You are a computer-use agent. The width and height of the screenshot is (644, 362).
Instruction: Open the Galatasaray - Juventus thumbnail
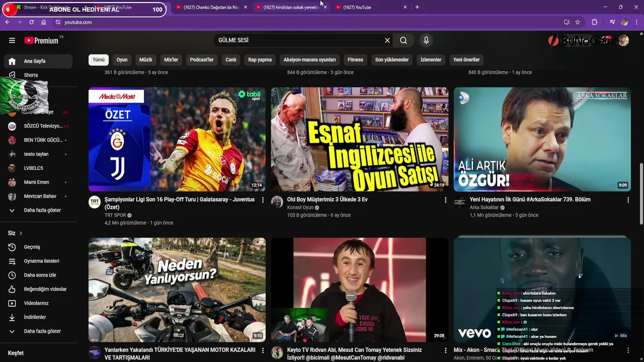[x=177, y=139]
